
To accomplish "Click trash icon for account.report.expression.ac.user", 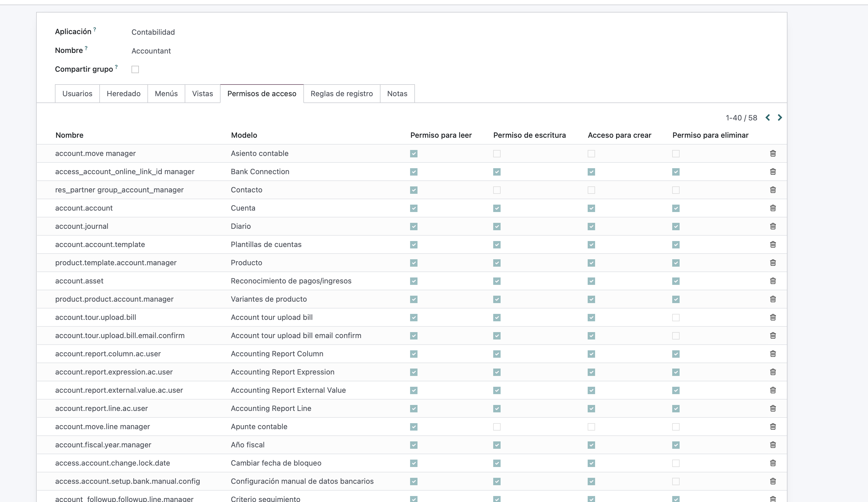I will (x=773, y=372).
